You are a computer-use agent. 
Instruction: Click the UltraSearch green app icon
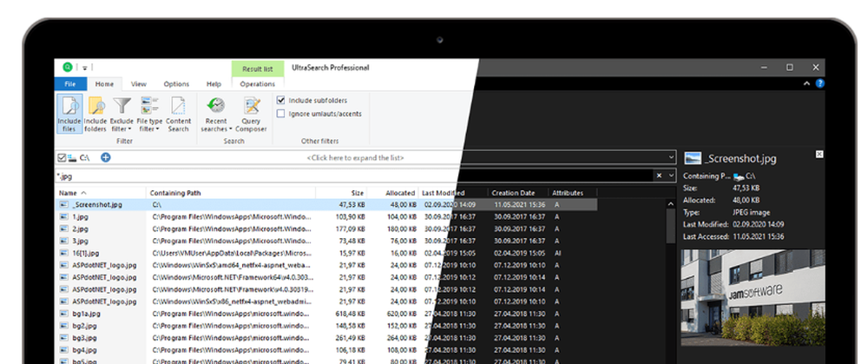tap(68, 68)
